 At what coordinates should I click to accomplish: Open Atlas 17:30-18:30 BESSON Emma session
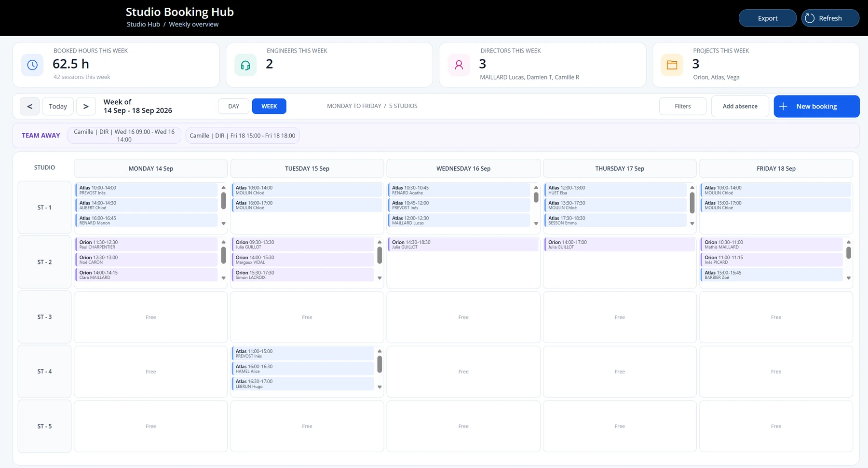point(615,220)
